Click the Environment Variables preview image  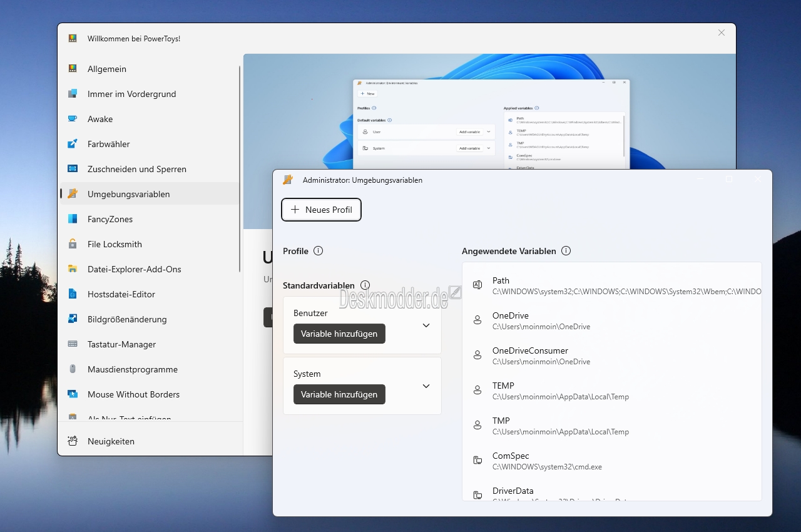[x=489, y=111]
